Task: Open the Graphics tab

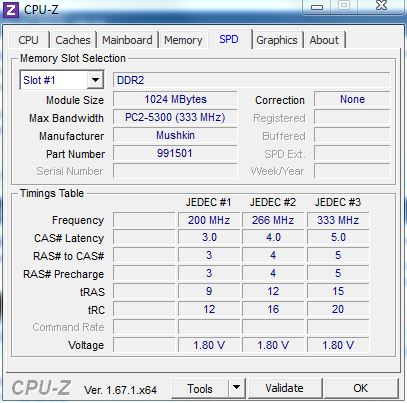Action: click(277, 40)
